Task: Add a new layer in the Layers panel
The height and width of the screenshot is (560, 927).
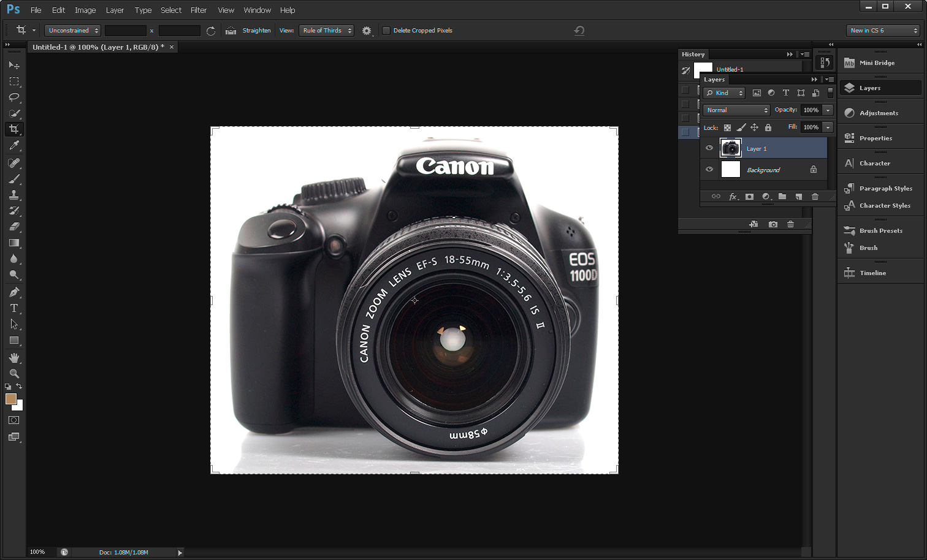Action: tap(798, 197)
